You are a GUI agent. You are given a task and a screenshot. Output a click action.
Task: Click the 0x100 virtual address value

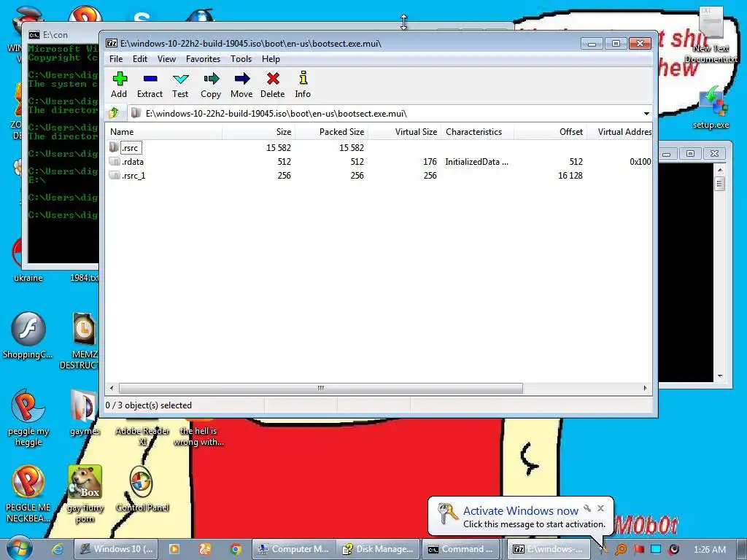(640, 161)
